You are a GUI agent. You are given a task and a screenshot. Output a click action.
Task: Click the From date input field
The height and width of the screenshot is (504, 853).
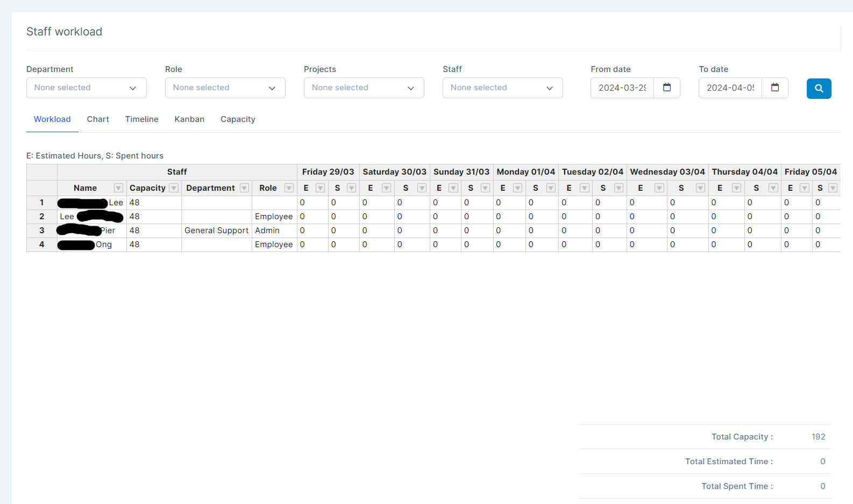point(622,88)
